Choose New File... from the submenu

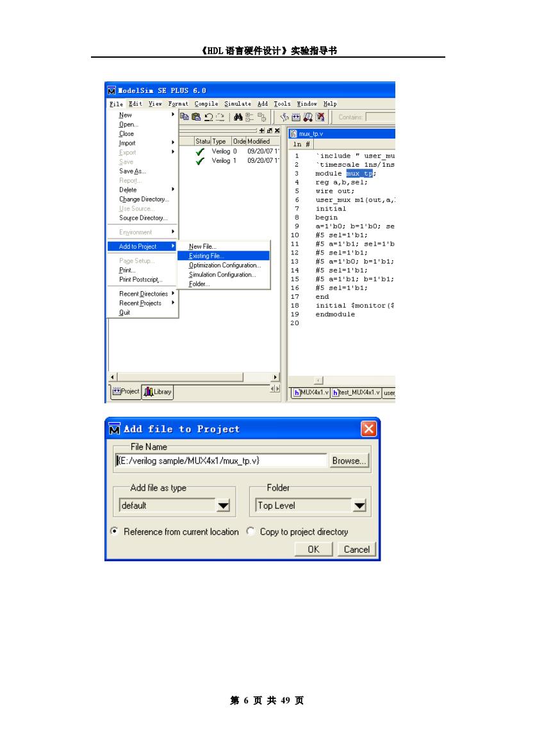224,246
